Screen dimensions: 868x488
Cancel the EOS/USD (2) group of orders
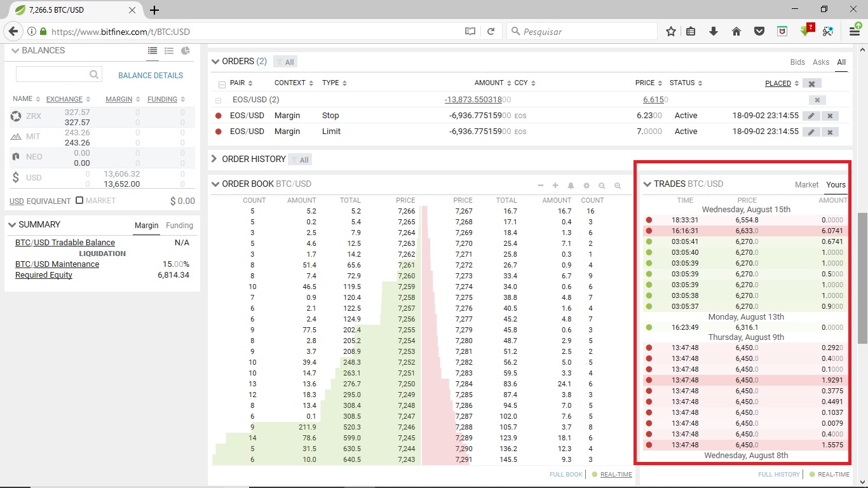click(x=817, y=100)
